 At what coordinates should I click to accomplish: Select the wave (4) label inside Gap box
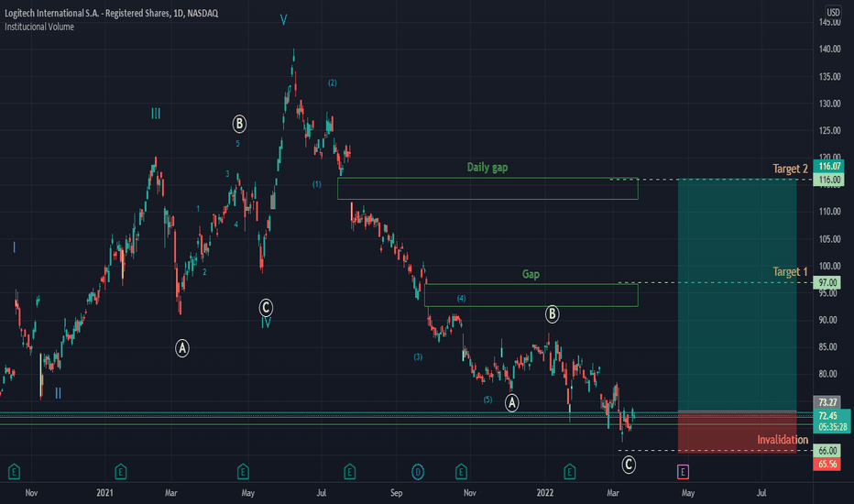click(x=461, y=298)
